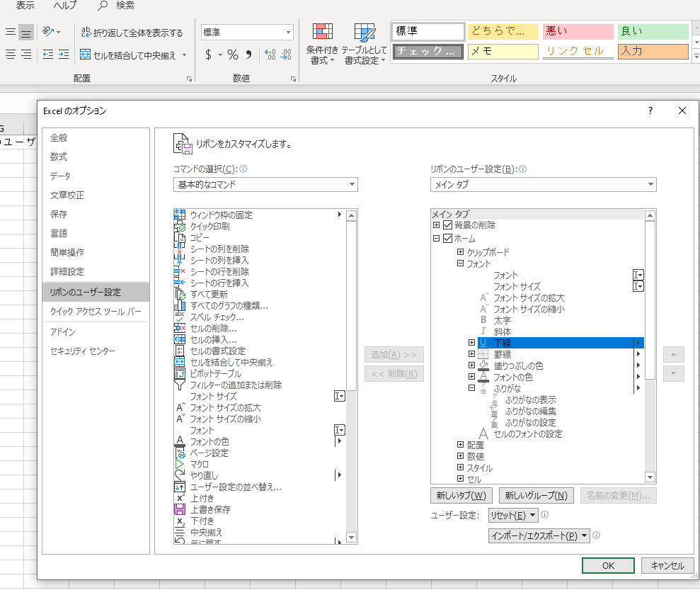Click the 新しいタブ button
This screenshot has height=590, width=700.
tap(461, 496)
